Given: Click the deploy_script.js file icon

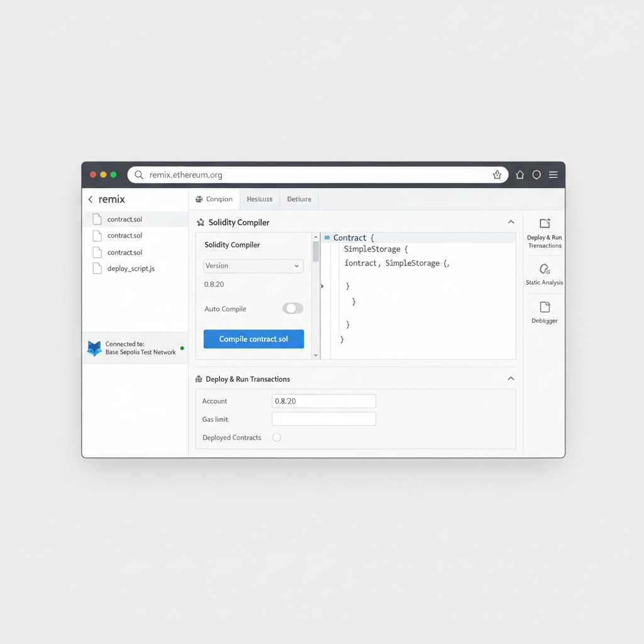Looking at the screenshot, I should click(97, 269).
